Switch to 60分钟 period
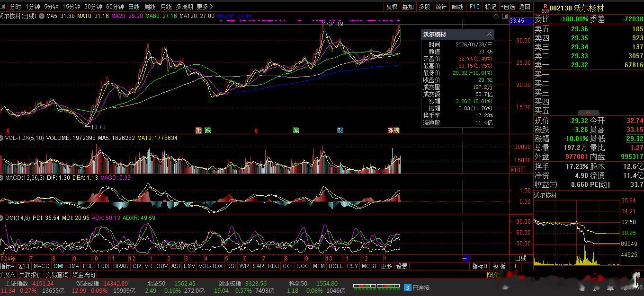Screen dimensions: 644x296 (x=115, y=7)
